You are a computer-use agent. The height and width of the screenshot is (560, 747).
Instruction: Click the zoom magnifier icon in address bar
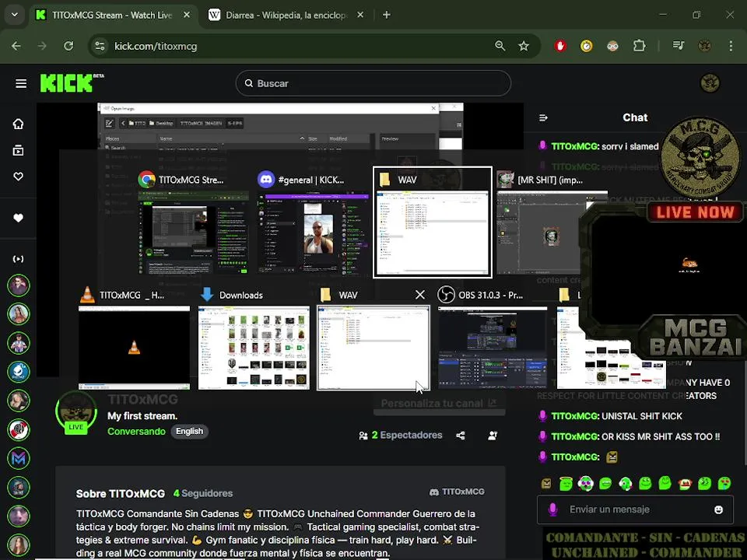(500, 46)
